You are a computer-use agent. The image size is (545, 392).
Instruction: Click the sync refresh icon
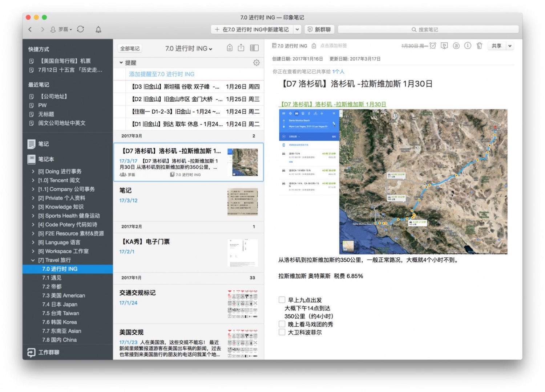click(x=81, y=29)
